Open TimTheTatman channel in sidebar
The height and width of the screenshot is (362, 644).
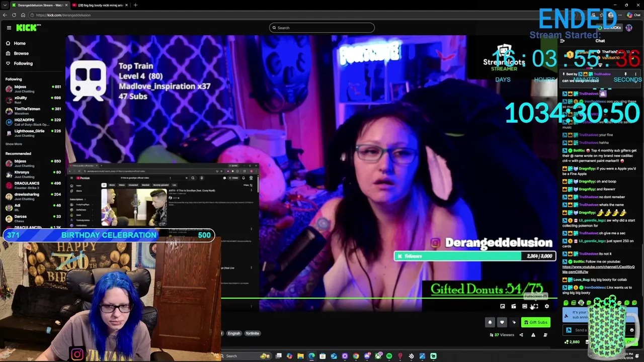tap(33, 111)
